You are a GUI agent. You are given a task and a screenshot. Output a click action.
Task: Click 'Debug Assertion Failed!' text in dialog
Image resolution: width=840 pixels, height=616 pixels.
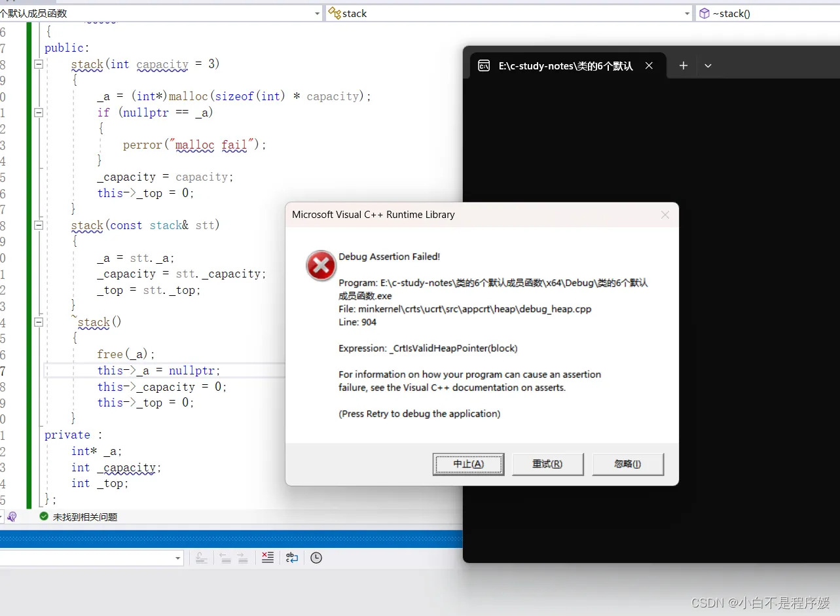tap(390, 257)
